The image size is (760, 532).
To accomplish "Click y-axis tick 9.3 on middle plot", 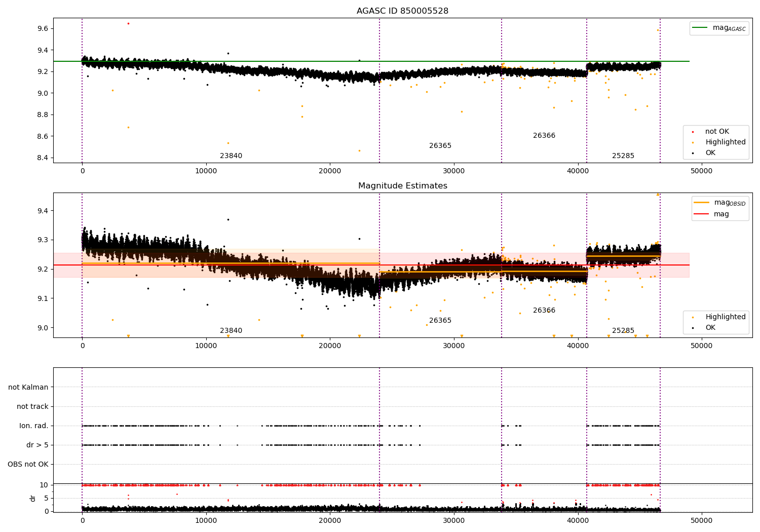I will pos(43,240).
